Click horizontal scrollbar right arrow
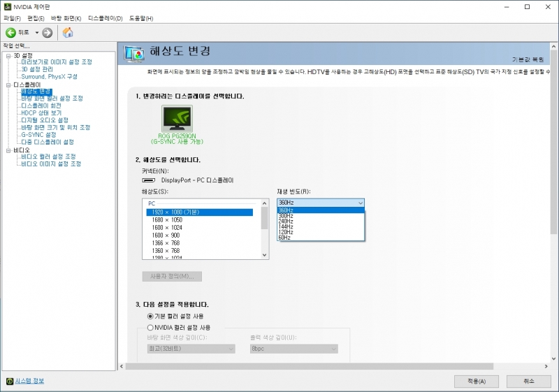 546,366
